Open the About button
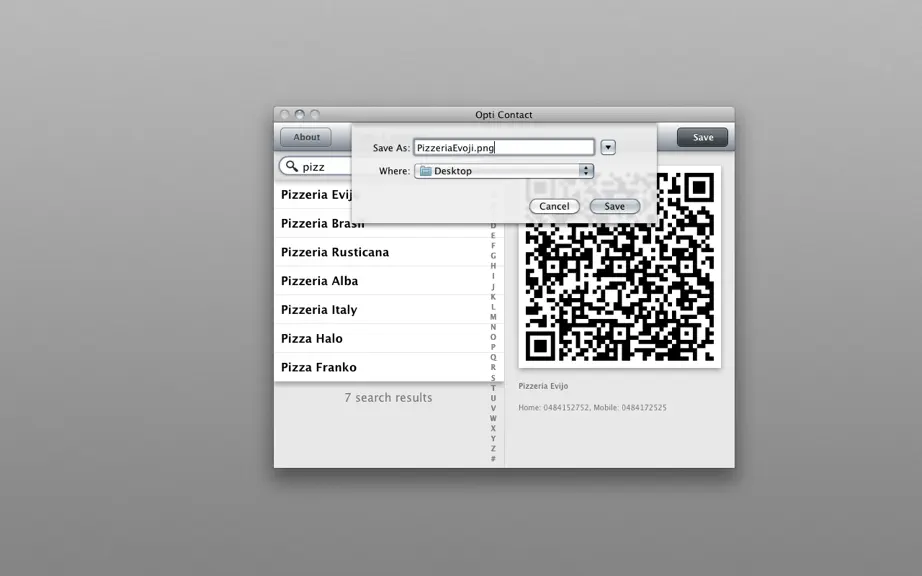The image size is (922, 576). click(306, 137)
